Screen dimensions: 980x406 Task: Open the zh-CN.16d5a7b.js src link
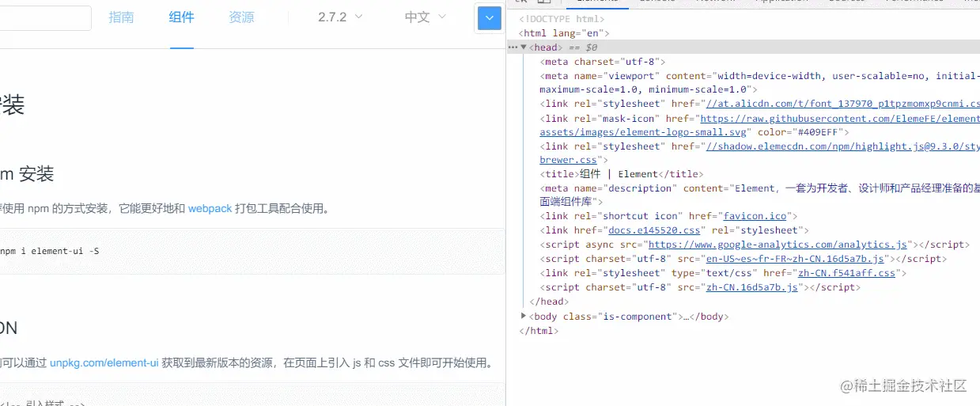(x=751, y=287)
